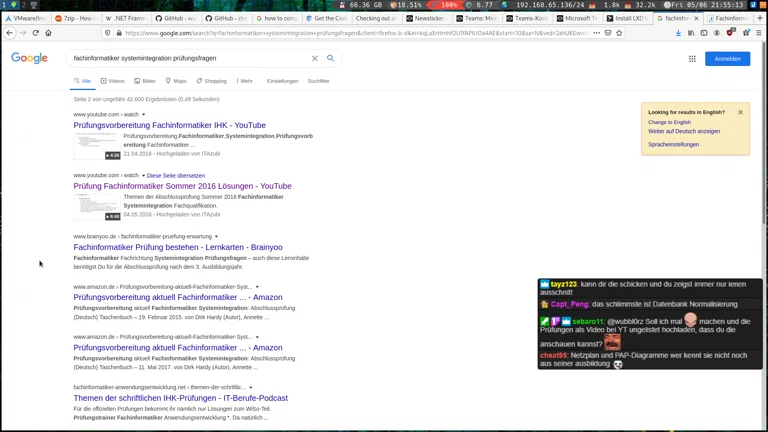Switch to the .NET Framework tab
This screenshot has height=432, width=768.
pos(126,18)
